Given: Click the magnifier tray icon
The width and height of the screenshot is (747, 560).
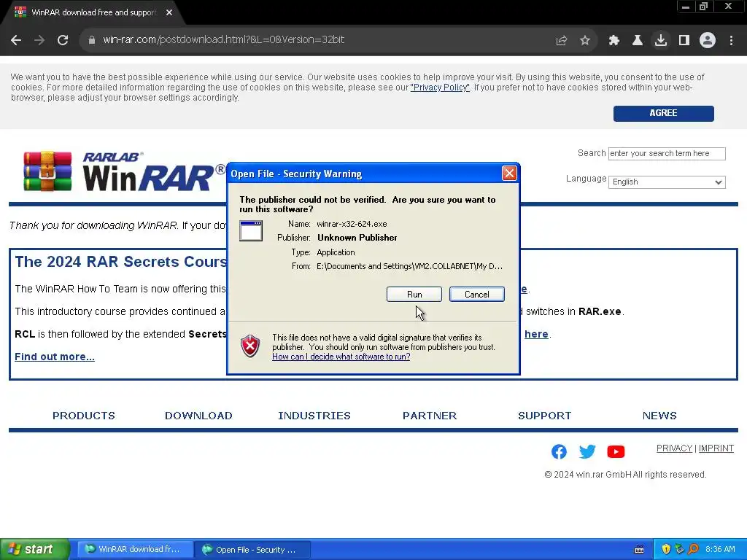Looking at the screenshot, I should coord(693,550).
